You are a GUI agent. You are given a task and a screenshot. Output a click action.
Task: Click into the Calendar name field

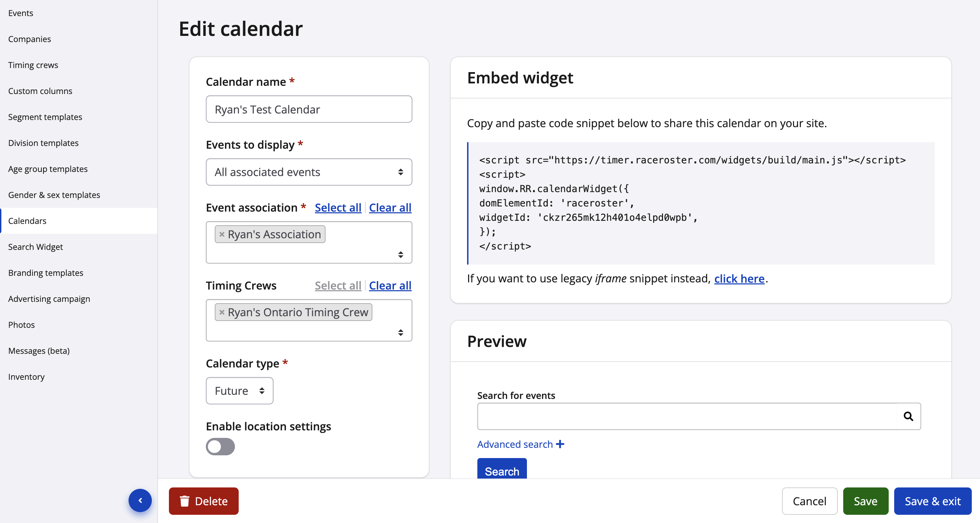click(x=308, y=109)
